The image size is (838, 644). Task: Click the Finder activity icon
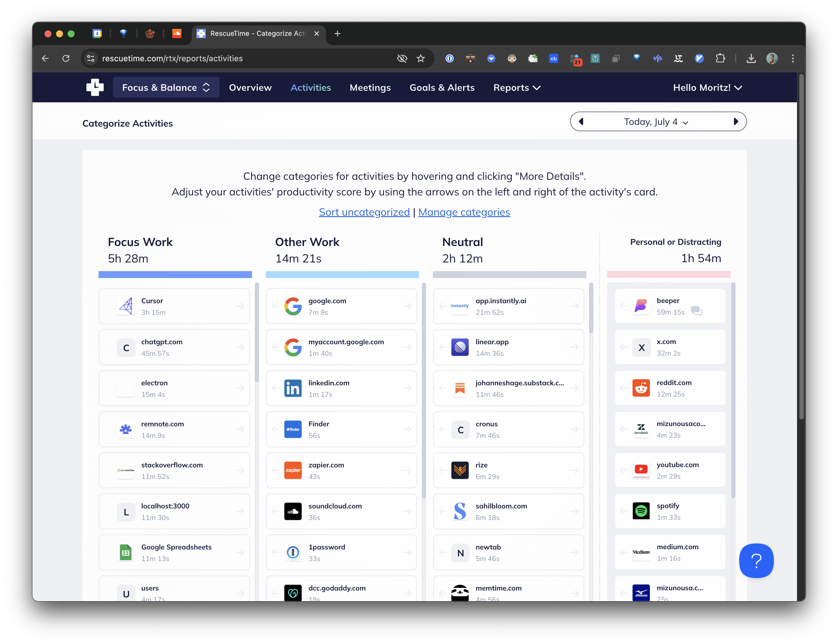(293, 429)
